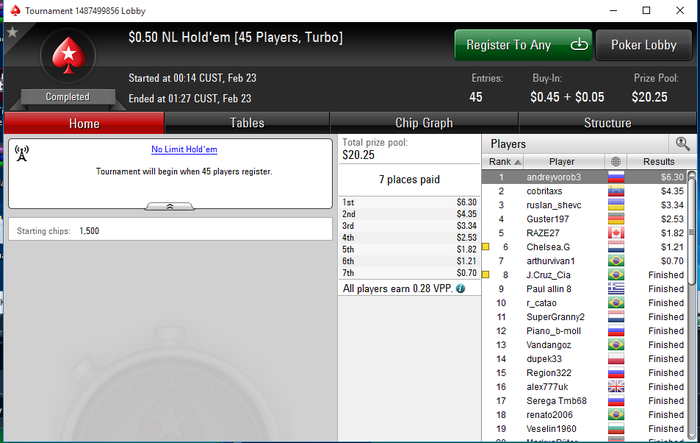
Task: Click yellow note marker beside Chelsea.G
Action: [x=486, y=247]
